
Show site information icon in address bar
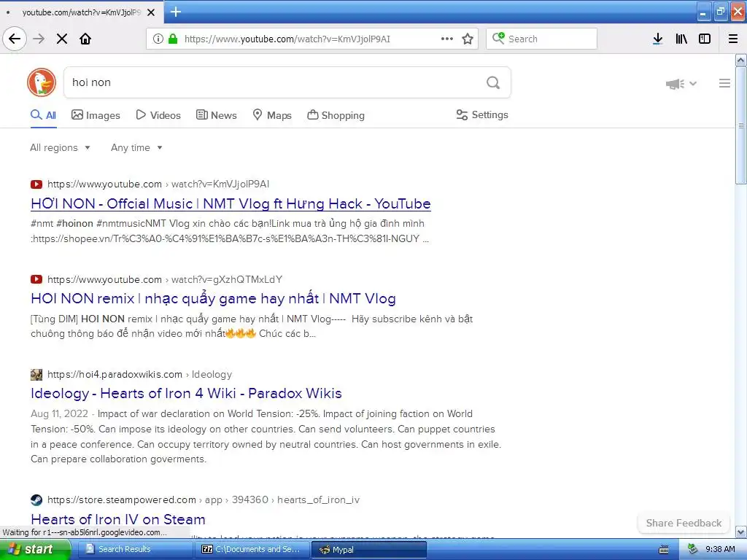(158, 39)
